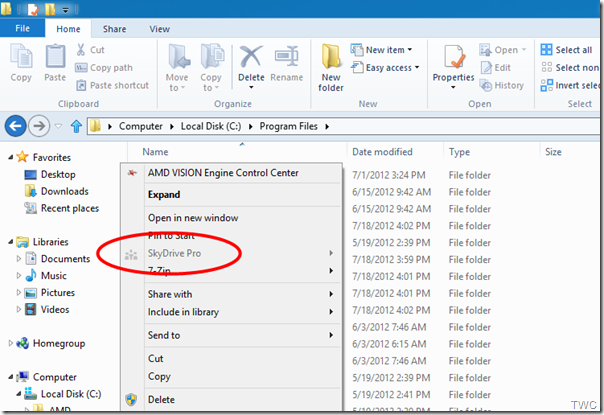This screenshot has height=415, width=604.
Task: Open the Easy access dropdown
Action: (385, 67)
